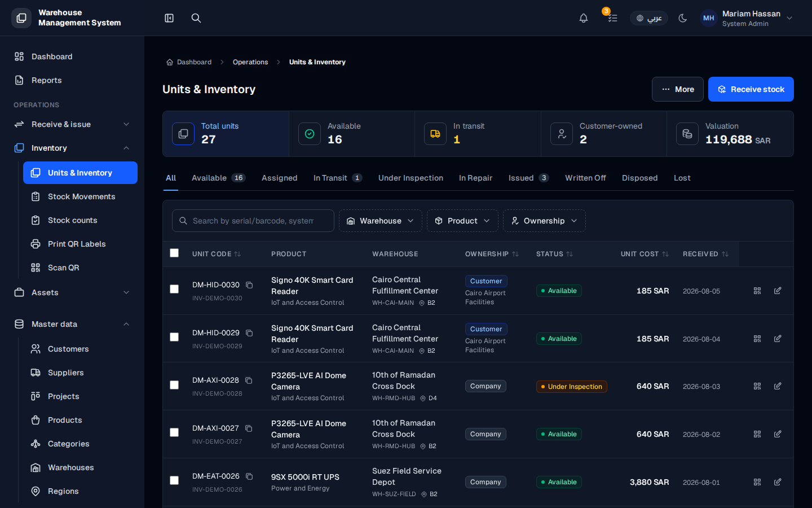
Task: Check the DM-AXI-0027 row checkbox
Action: click(174, 432)
